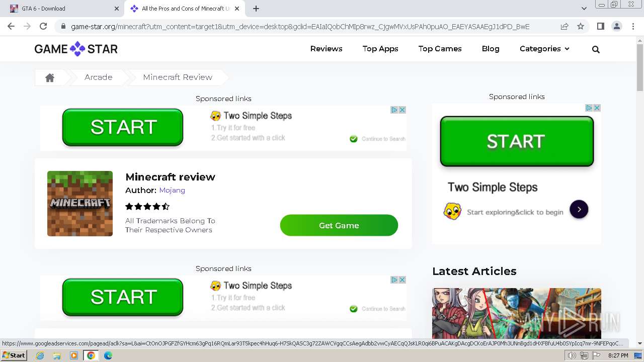The width and height of the screenshot is (644, 362).
Task: Bookmark this page with star icon
Action: click(x=581, y=27)
